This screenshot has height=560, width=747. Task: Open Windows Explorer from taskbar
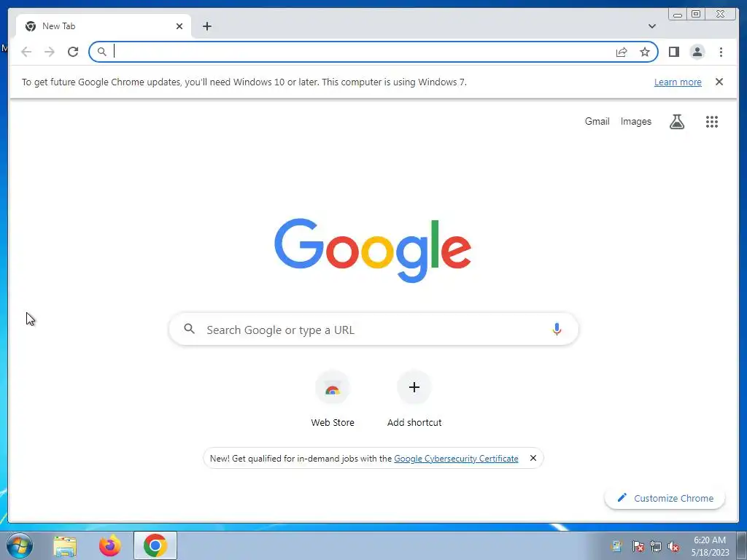click(x=65, y=545)
